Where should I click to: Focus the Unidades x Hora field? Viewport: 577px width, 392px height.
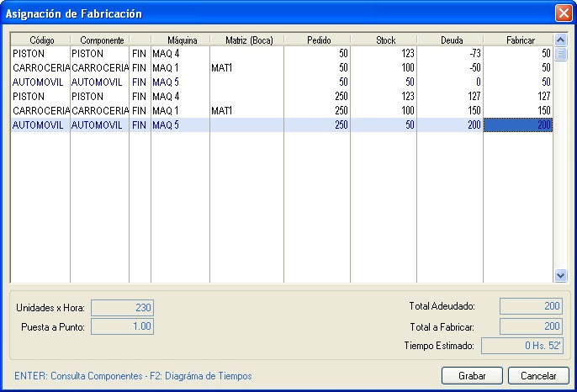point(122,308)
